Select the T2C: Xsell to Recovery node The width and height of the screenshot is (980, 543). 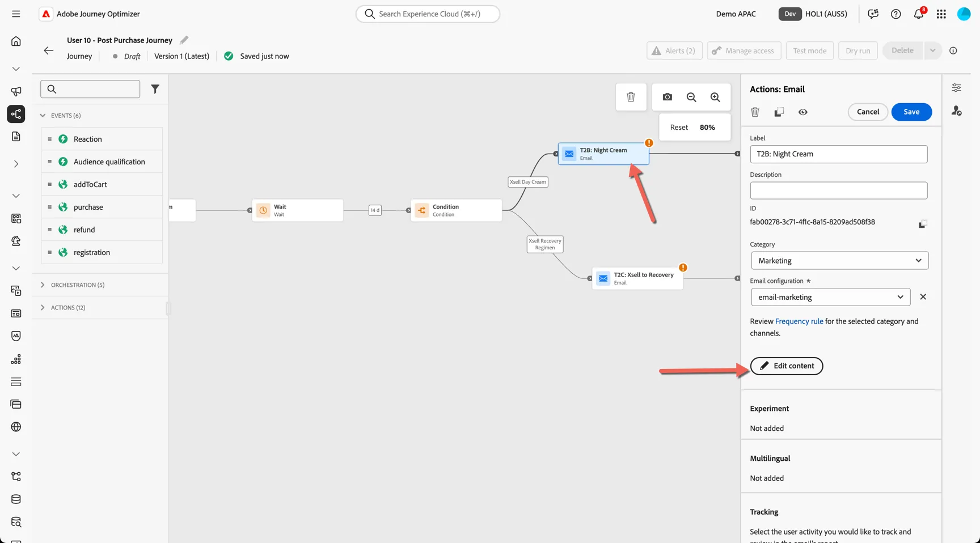coord(637,278)
